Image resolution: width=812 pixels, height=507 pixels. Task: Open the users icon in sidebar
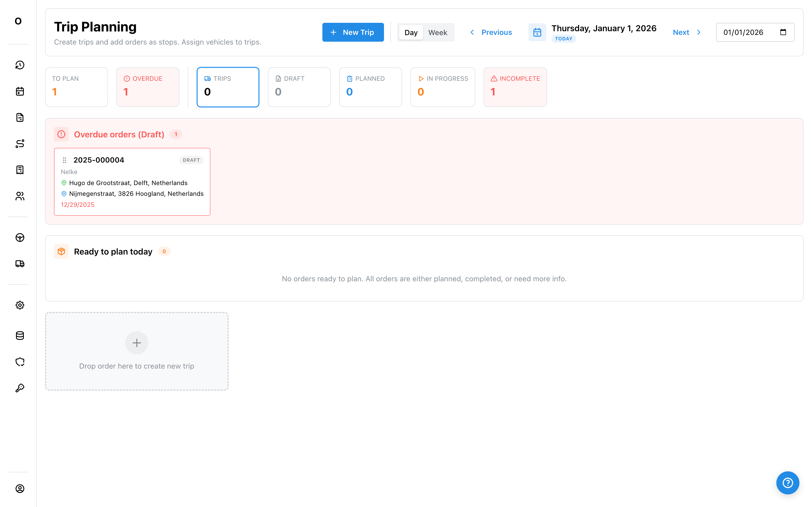pos(20,196)
